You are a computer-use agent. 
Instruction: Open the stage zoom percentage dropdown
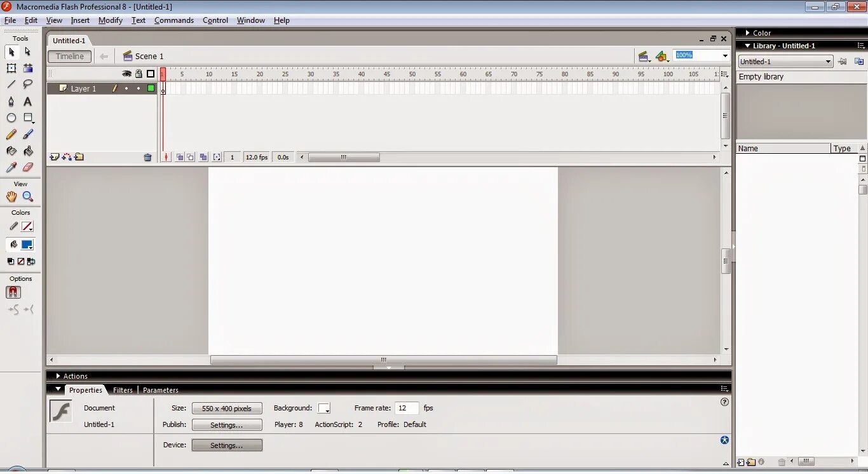[x=725, y=55]
